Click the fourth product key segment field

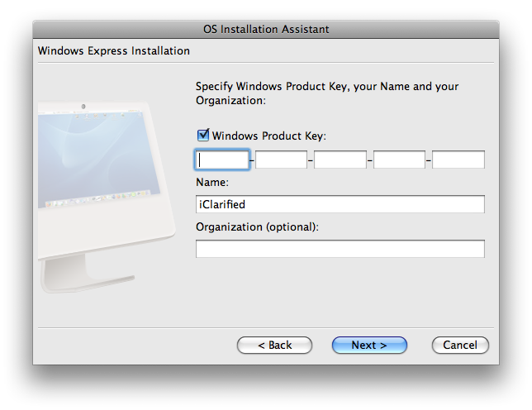(x=399, y=160)
